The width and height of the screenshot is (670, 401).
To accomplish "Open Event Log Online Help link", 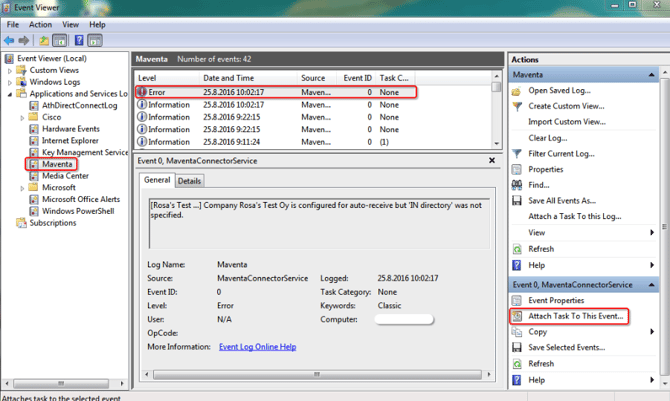I will pos(257,347).
